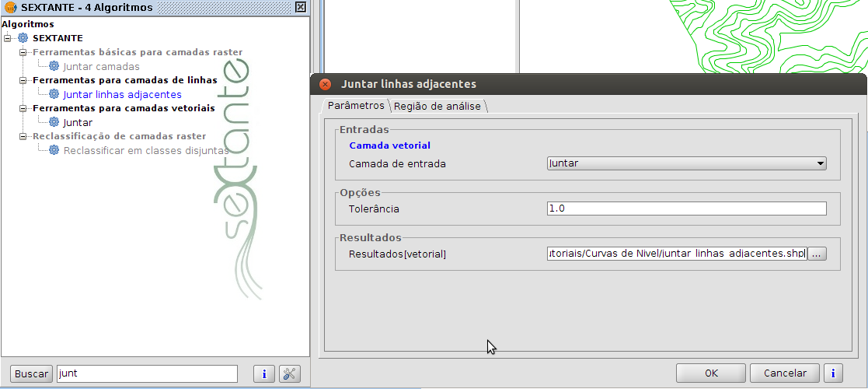The width and height of the screenshot is (868, 389).
Task: Select Juntar under camadas vetoriais
Action: tap(78, 122)
